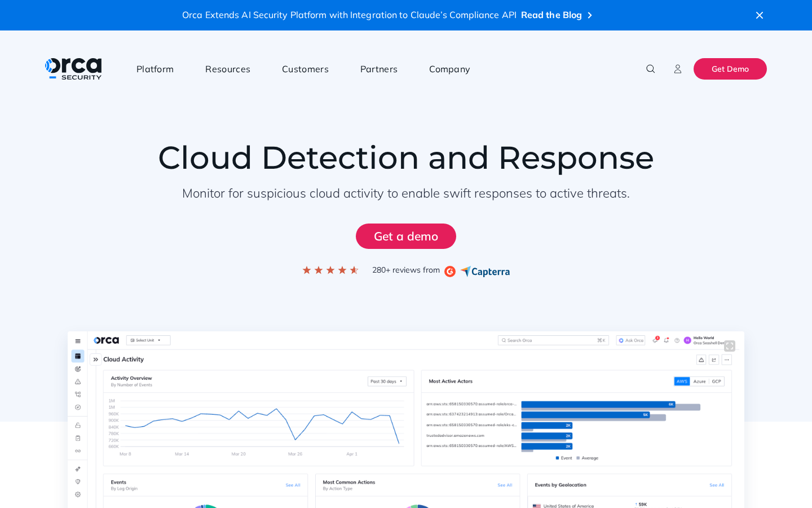Open the shield icon in sidebar
The image size is (812, 508).
78,481
